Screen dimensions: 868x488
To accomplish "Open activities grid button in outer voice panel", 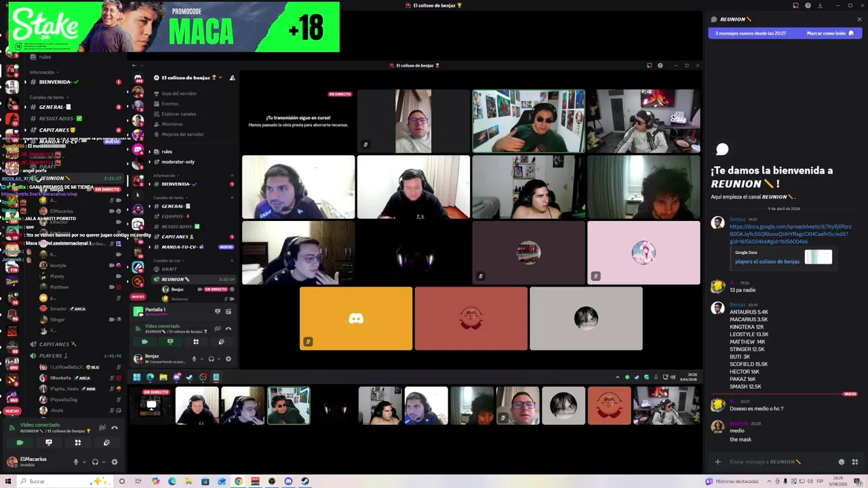I will coord(78,443).
